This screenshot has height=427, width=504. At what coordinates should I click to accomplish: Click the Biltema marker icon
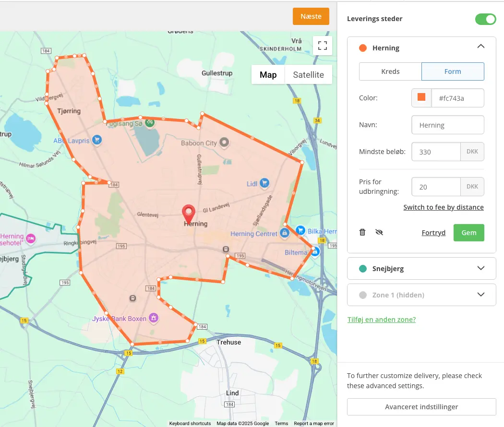(315, 251)
